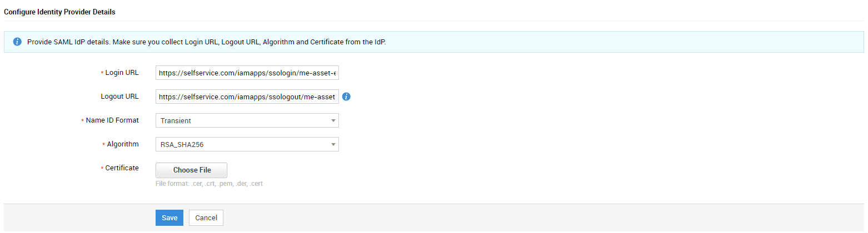The image size is (868, 233).
Task: Click the Configure Identity Provider Details heading
Action: tap(59, 12)
